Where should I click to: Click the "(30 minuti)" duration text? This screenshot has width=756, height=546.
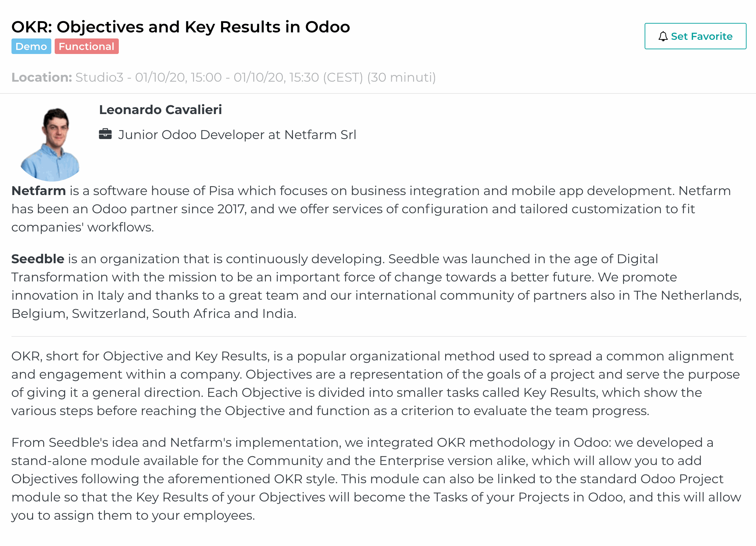pos(401,78)
